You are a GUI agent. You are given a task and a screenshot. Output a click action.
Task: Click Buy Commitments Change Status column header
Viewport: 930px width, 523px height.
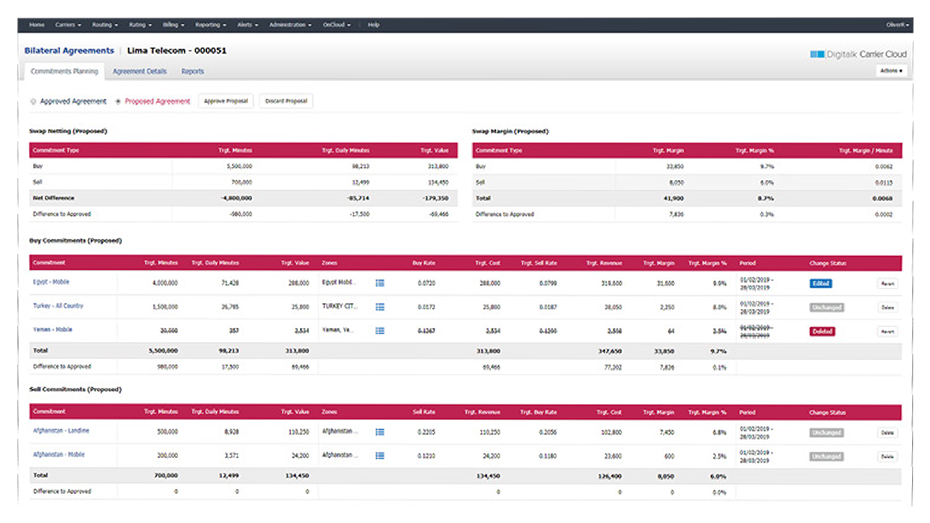coord(827,263)
